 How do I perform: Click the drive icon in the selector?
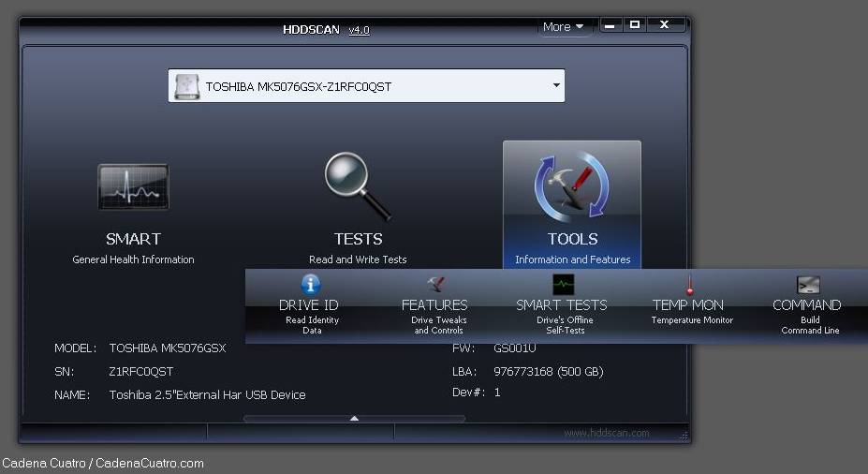pyautogui.click(x=187, y=86)
